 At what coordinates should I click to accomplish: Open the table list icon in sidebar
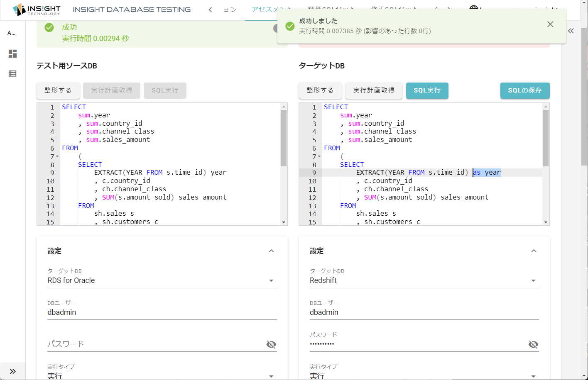pyautogui.click(x=13, y=73)
